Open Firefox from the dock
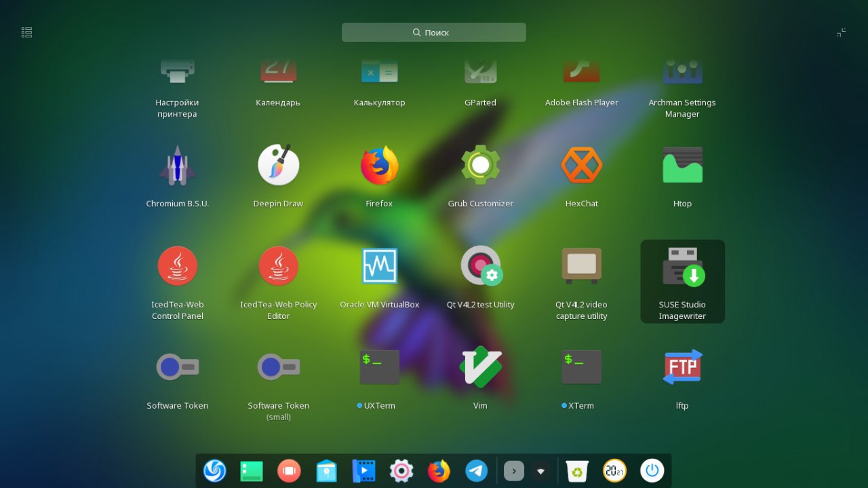868x488 pixels. tap(439, 470)
